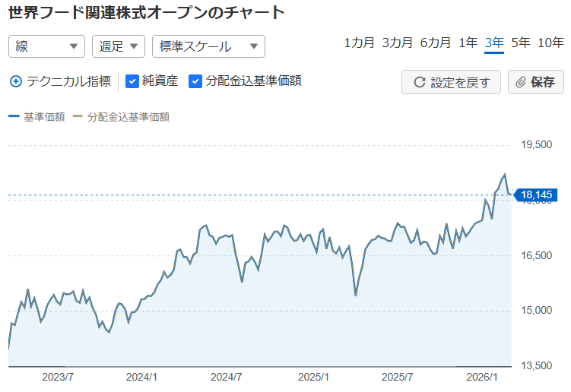Click the 保存 save button

point(535,82)
